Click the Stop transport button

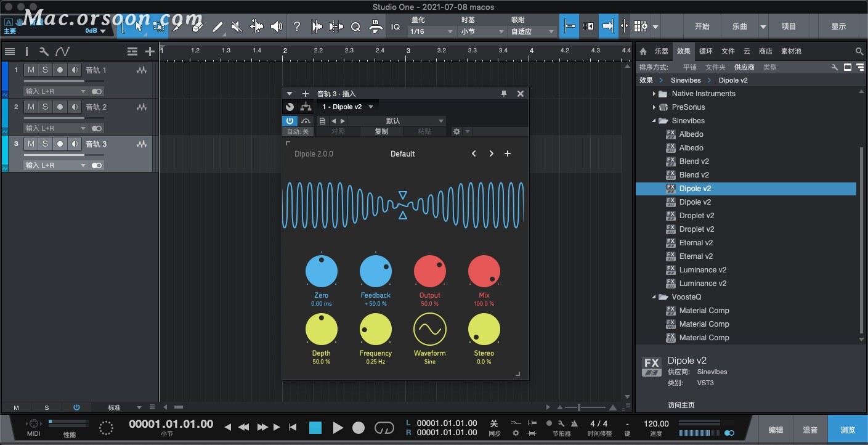pyautogui.click(x=315, y=427)
